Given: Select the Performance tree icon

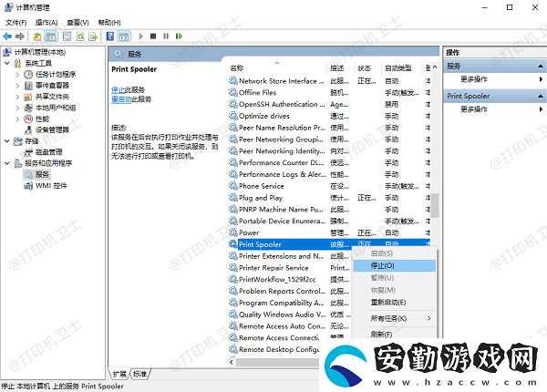Looking at the screenshot, I should (x=28, y=119).
